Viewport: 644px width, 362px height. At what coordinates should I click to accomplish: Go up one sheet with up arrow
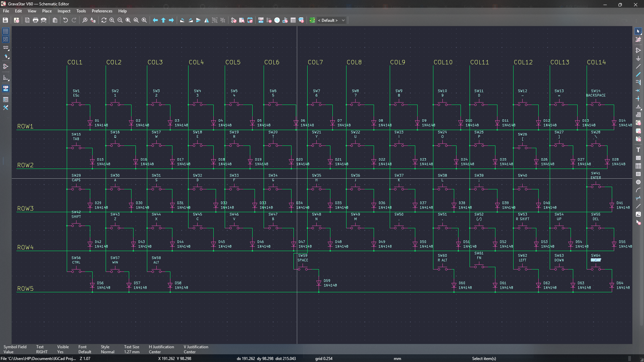pos(163,20)
